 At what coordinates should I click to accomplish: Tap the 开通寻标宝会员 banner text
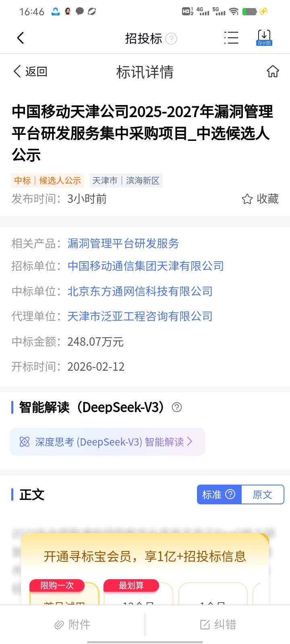[145, 556]
